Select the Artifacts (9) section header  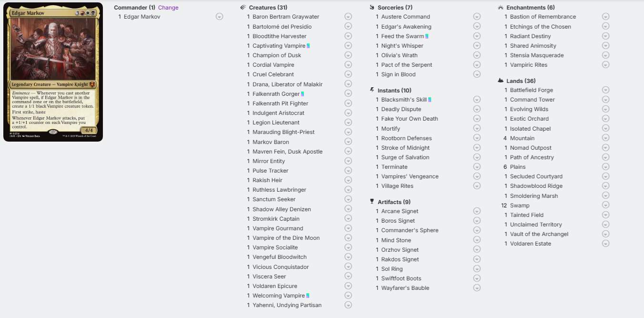394,202
